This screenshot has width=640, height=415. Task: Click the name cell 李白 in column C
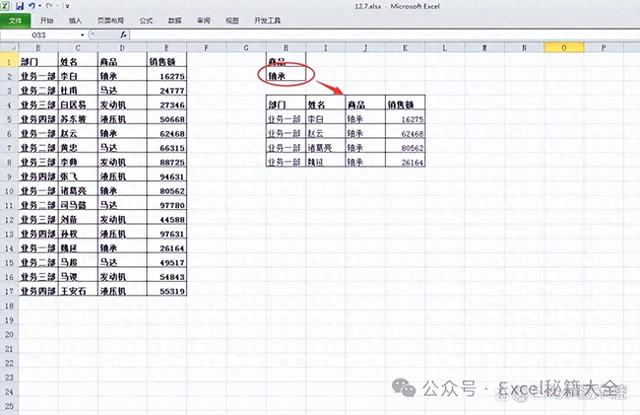coord(78,76)
